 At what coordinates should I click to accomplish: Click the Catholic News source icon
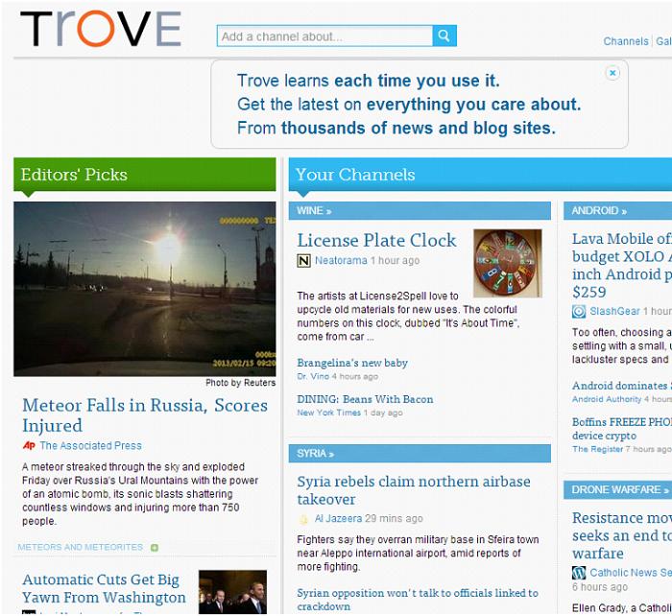(x=579, y=573)
